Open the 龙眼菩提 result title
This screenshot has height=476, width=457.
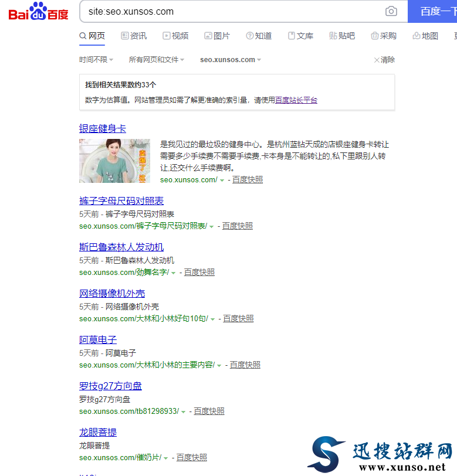pyautogui.click(x=98, y=432)
